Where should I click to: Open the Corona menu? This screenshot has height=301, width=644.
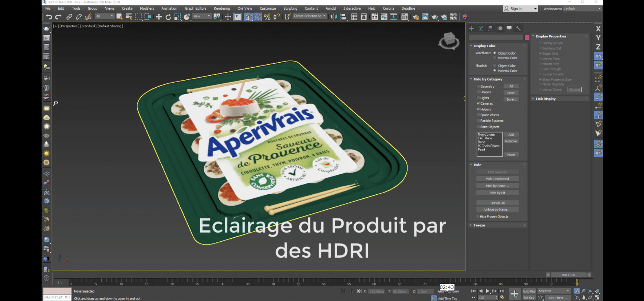[389, 8]
